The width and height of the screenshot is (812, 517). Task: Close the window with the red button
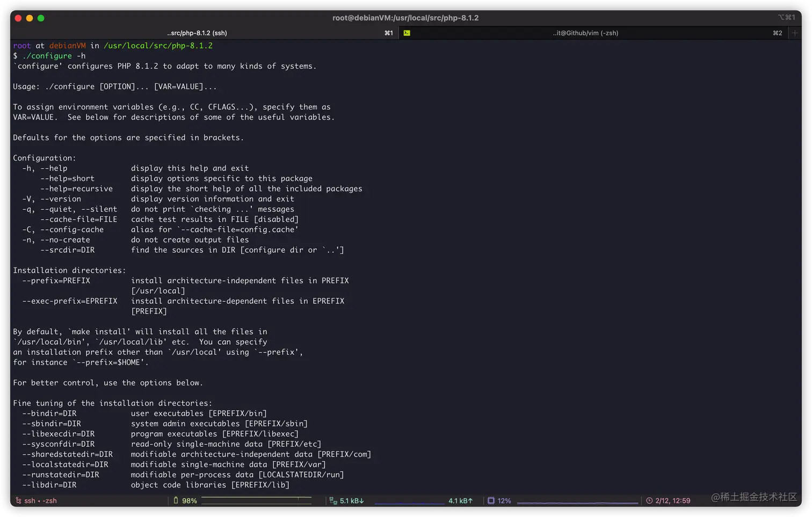18,18
